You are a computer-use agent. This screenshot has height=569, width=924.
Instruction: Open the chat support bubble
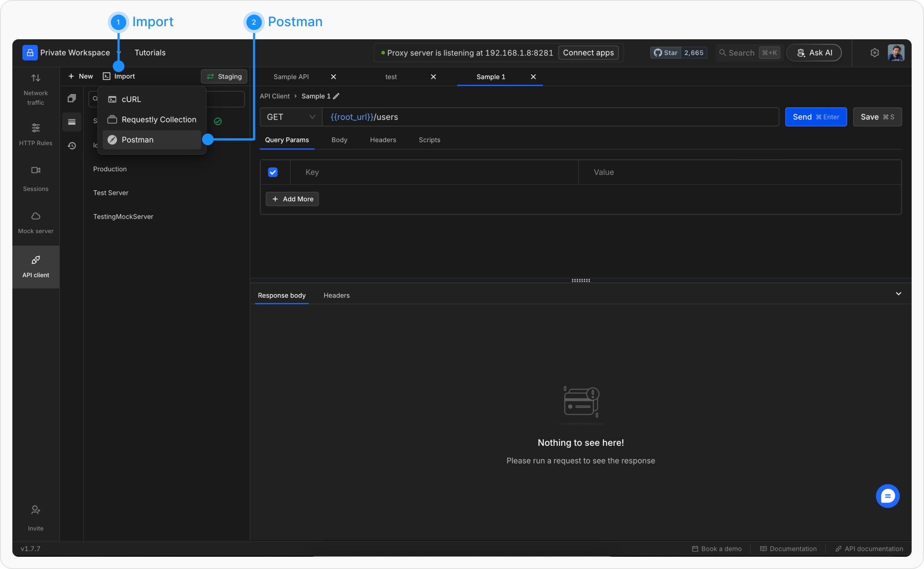[887, 496]
